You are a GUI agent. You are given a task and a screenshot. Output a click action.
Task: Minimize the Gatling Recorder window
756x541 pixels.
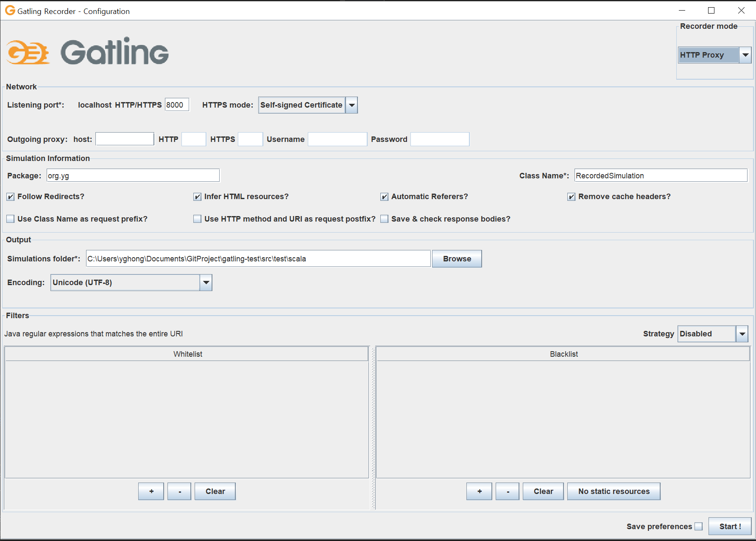(682, 11)
